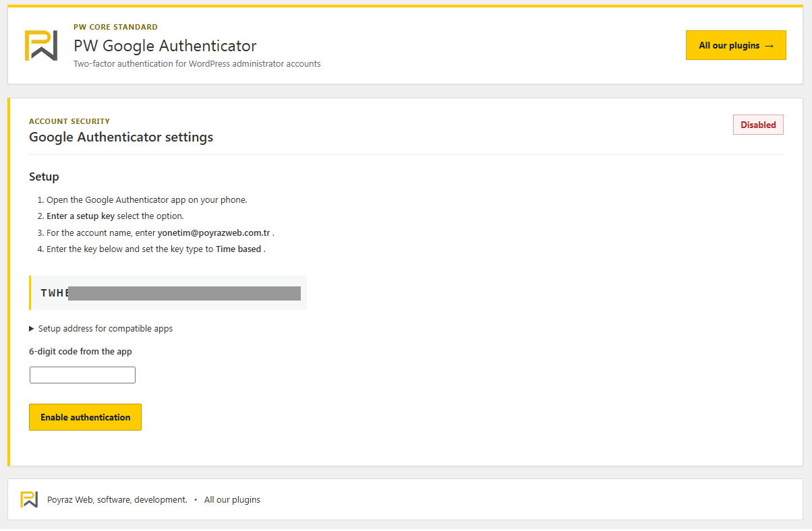812x531 pixels.
Task: Click the 'All our plugins' footer link
Action: (x=232, y=500)
